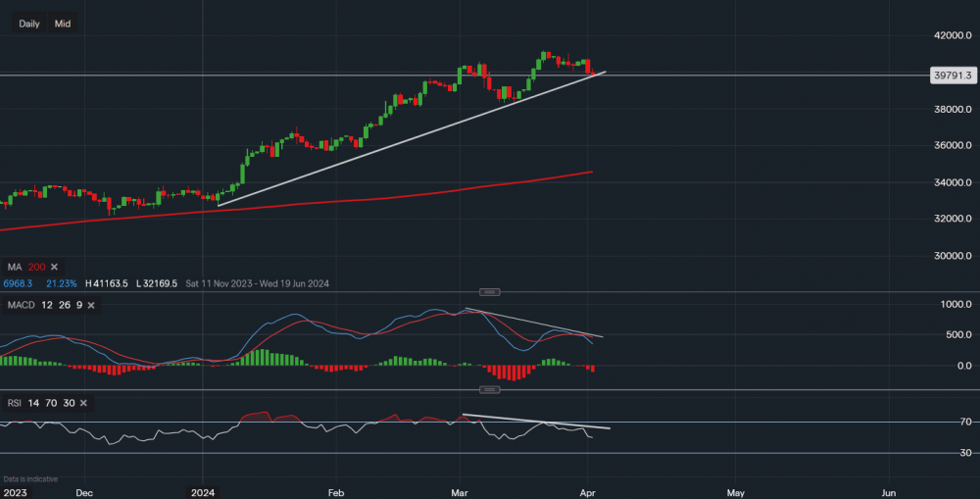Click the 200 period value of MA

point(36,267)
